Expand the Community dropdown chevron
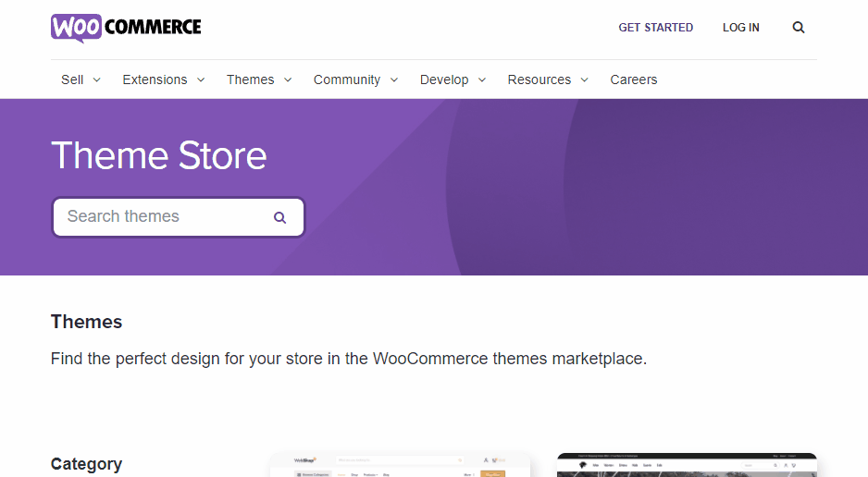The width and height of the screenshot is (868, 477). [x=394, y=80]
